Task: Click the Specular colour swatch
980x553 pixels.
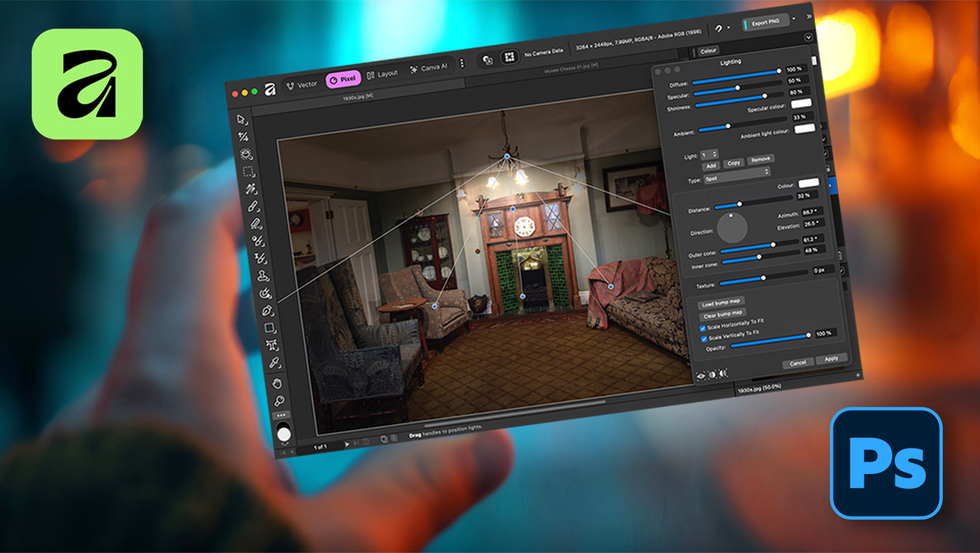Action: 803,103
